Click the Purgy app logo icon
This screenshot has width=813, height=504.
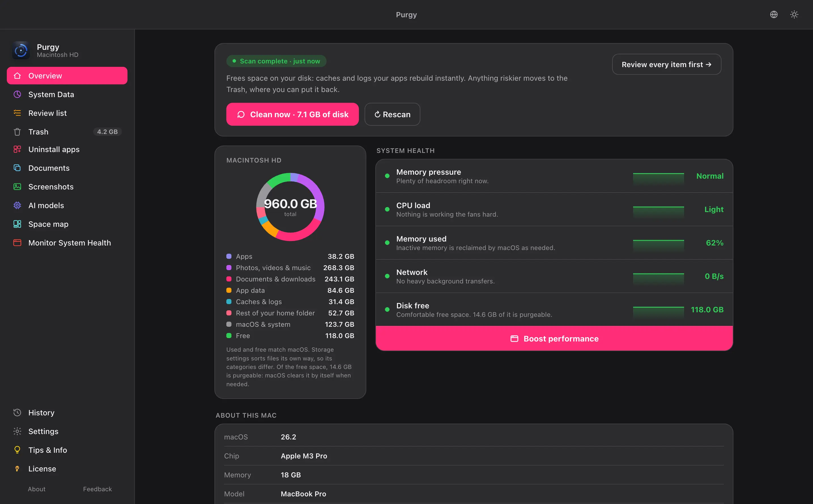21,51
